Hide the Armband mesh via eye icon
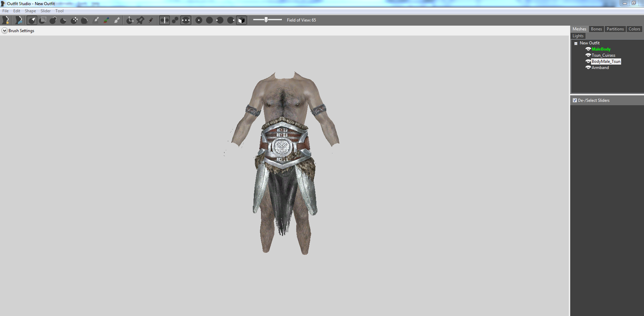 point(588,68)
